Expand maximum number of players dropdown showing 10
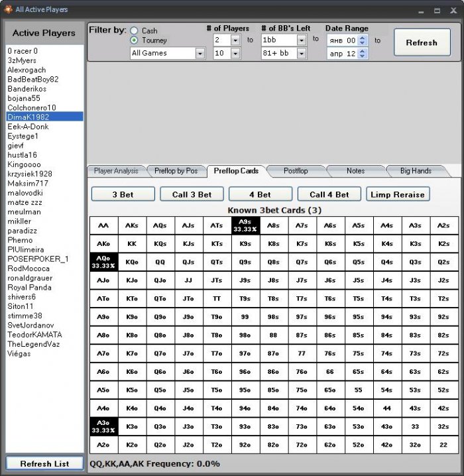Image resolution: width=464 pixels, height=476 pixels. (x=235, y=54)
